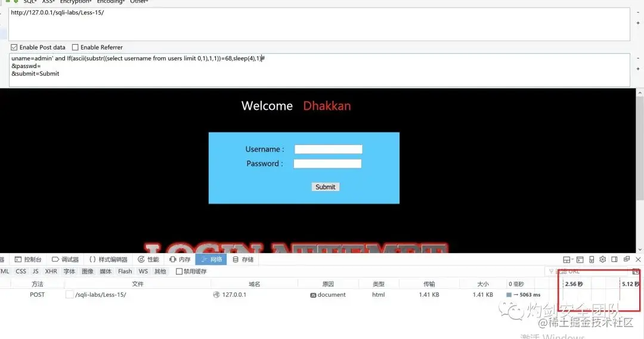Sort by 域名 domain column header

click(254, 284)
